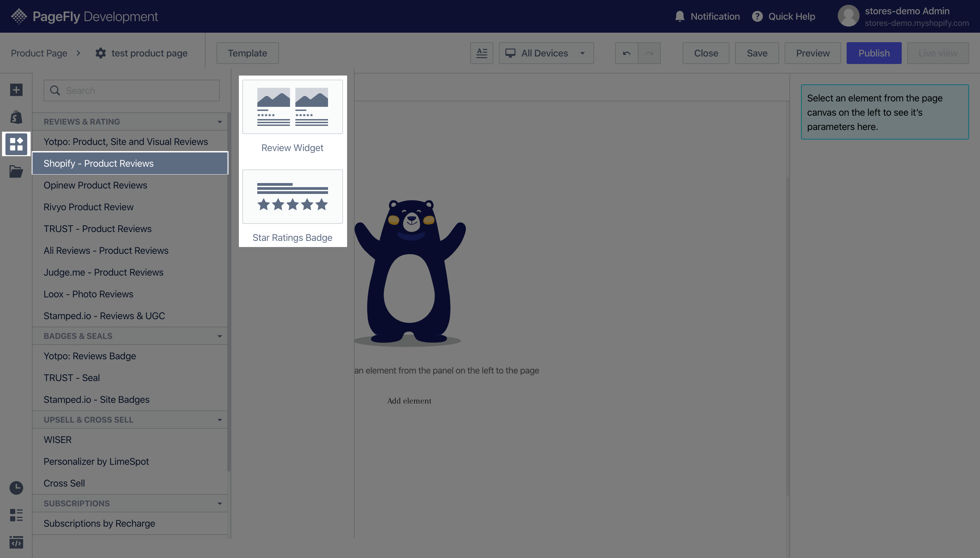Select Cross Sell element

pyautogui.click(x=130, y=483)
